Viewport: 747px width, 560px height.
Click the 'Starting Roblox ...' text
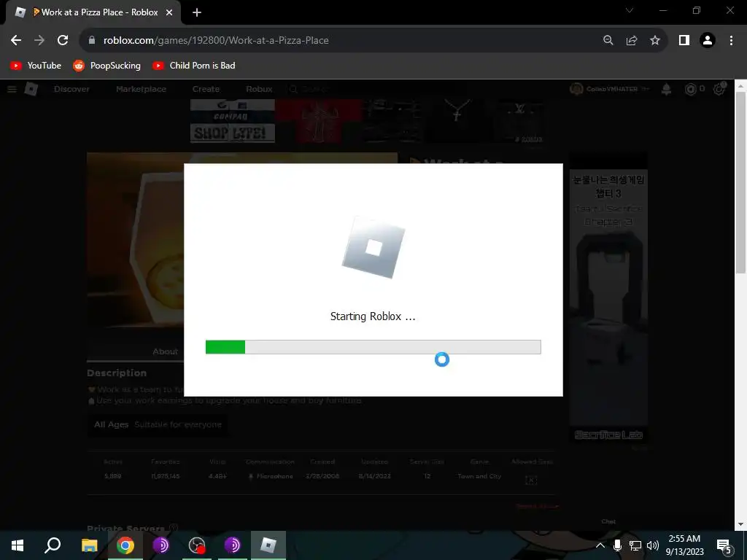click(x=373, y=316)
